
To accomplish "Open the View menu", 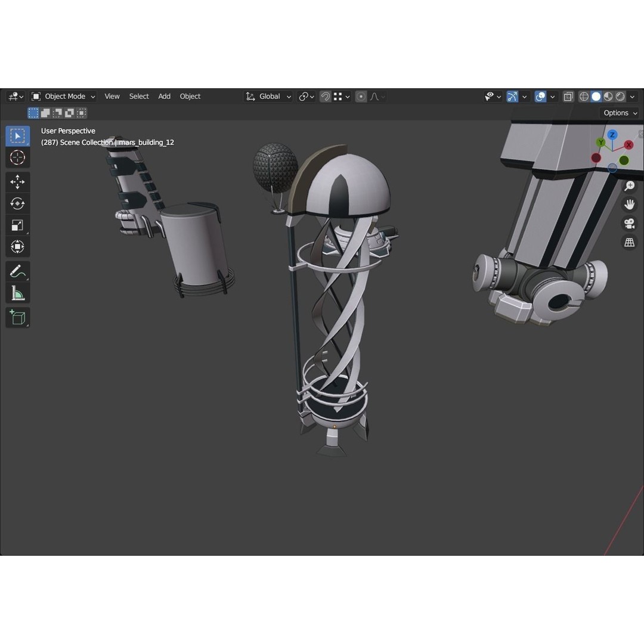I will point(112,97).
